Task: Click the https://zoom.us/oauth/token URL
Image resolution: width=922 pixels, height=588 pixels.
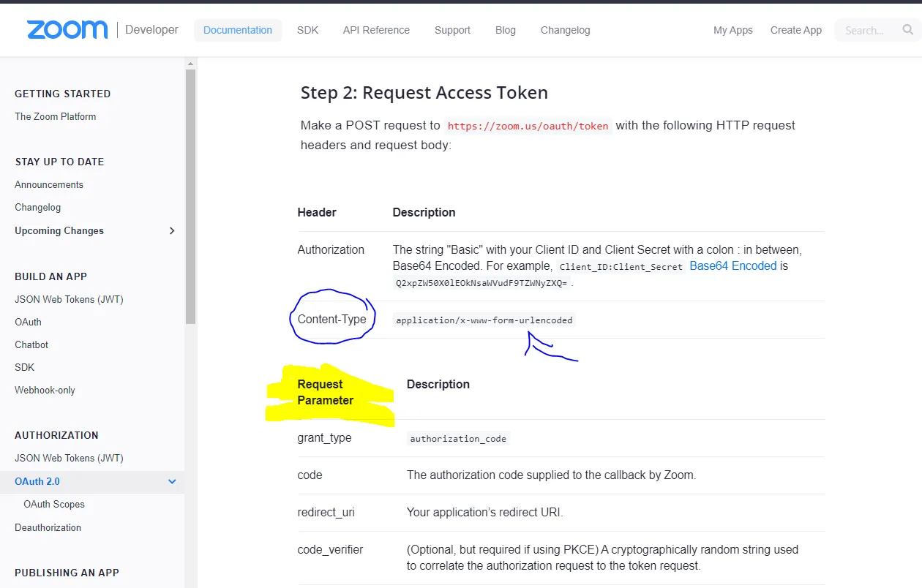Action: click(x=528, y=126)
